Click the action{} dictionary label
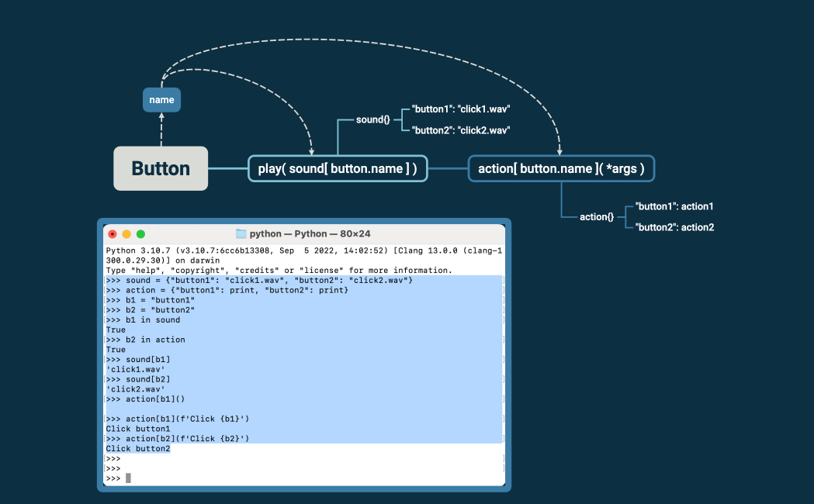 tap(597, 216)
